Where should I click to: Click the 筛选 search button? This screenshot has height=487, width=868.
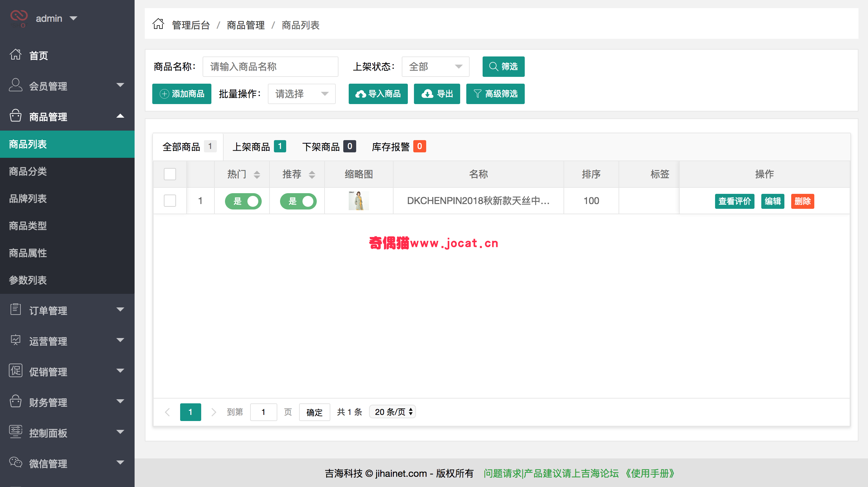click(x=503, y=67)
